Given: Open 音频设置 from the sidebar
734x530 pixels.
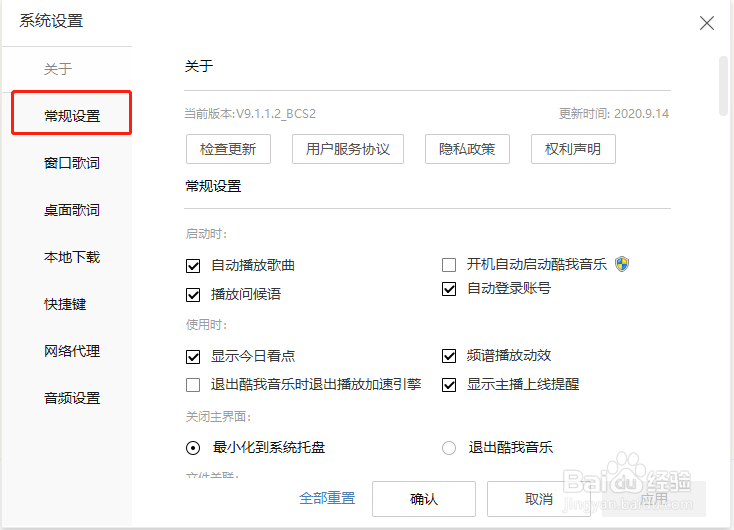Looking at the screenshot, I should click(72, 398).
